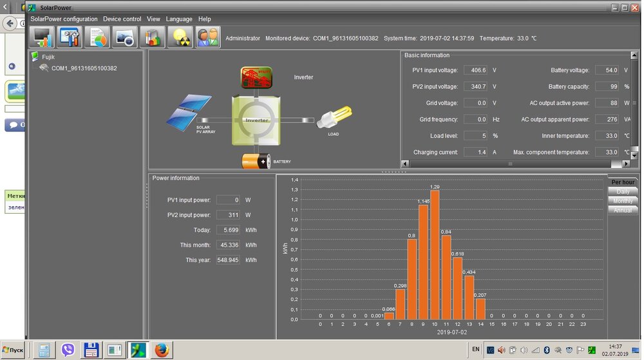Show the Annual chart view
644x360 pixels.
[623, 210]
